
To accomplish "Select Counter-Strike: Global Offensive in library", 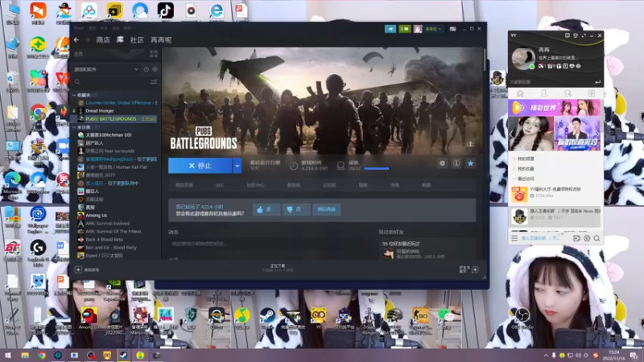I will (x=117, y=103).
